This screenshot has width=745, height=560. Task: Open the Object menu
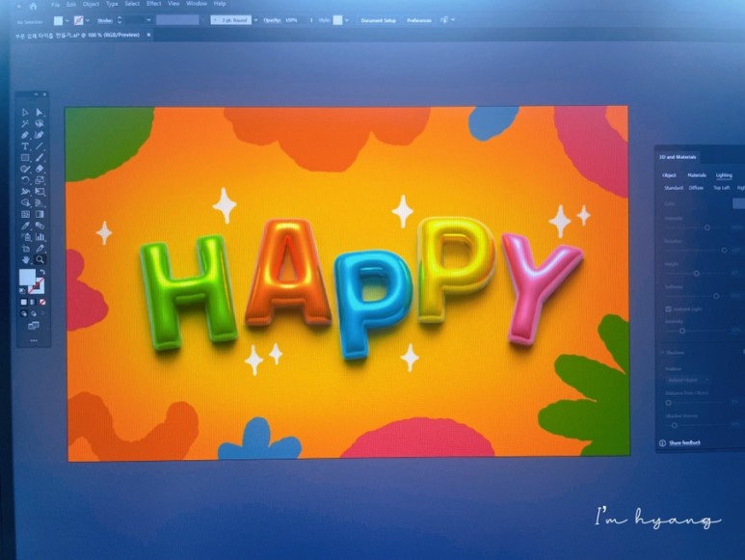[x=91, y=4]
